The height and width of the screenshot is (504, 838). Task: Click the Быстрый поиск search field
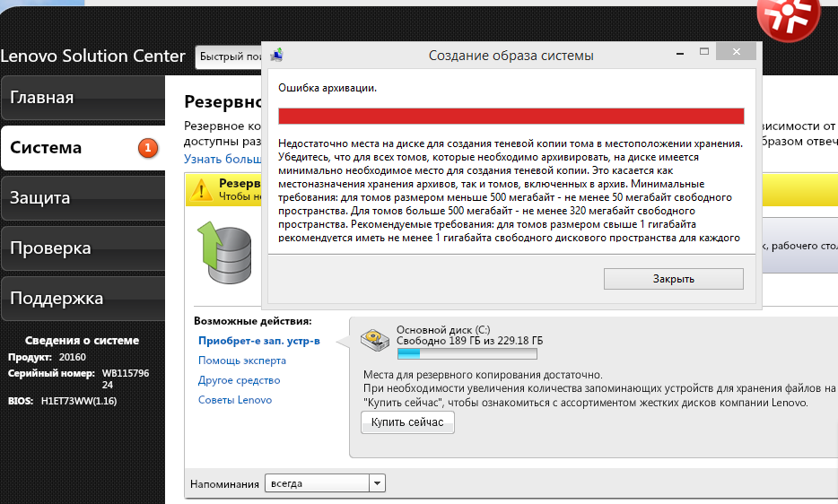coord(229,56)
